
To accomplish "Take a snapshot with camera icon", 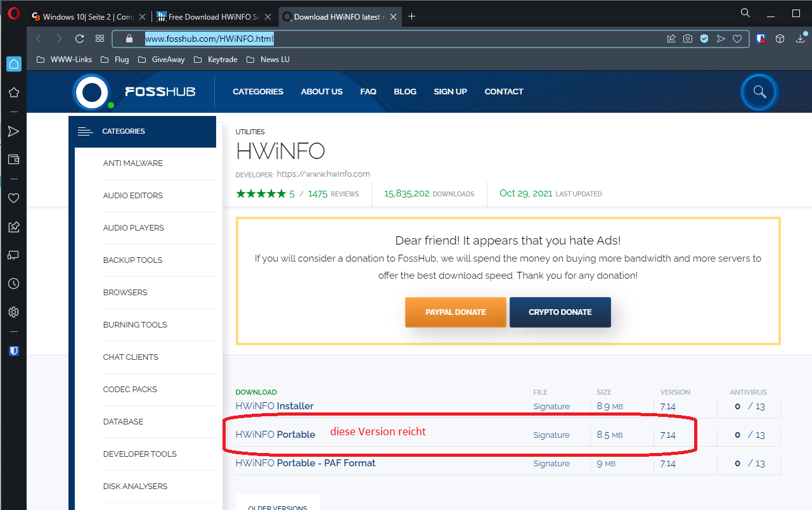I will tap(688, 39).
